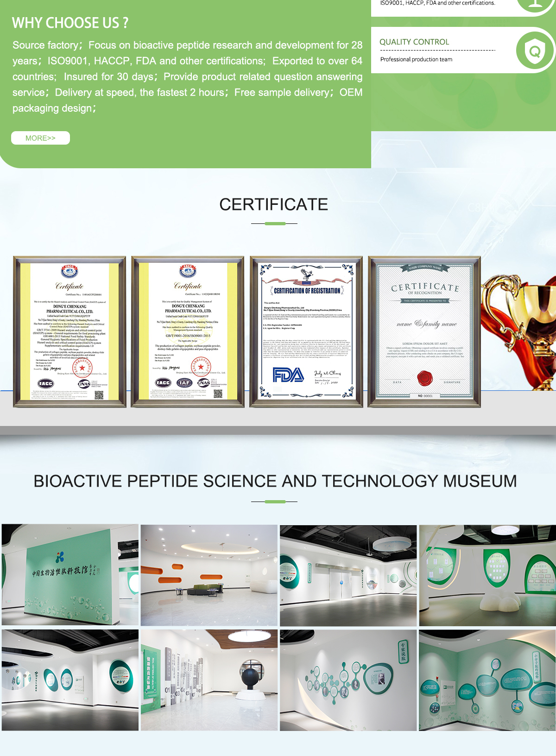Click the Quality Control shield icon
The height and width of the screenshot is (756, 556).
coord(535,51)
